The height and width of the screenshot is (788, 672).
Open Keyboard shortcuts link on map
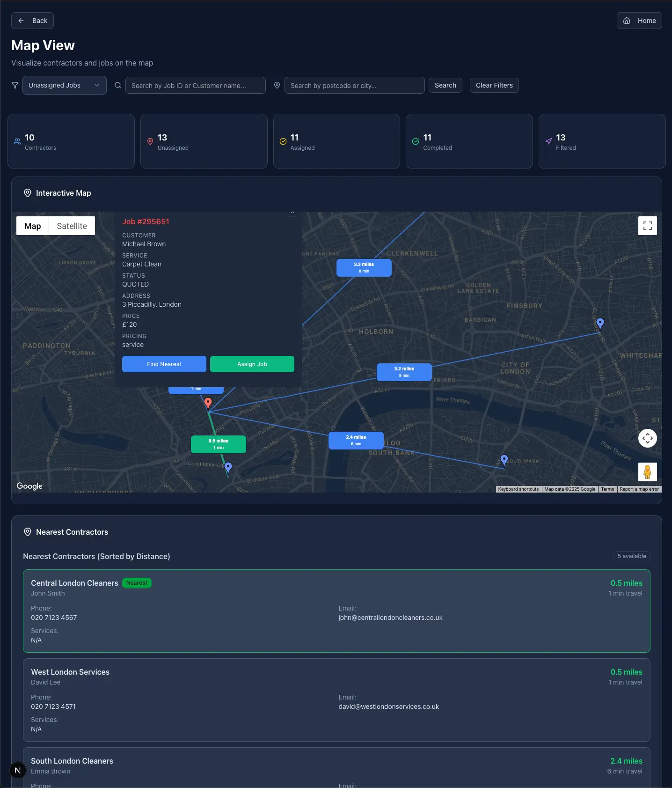coord(519,489)
